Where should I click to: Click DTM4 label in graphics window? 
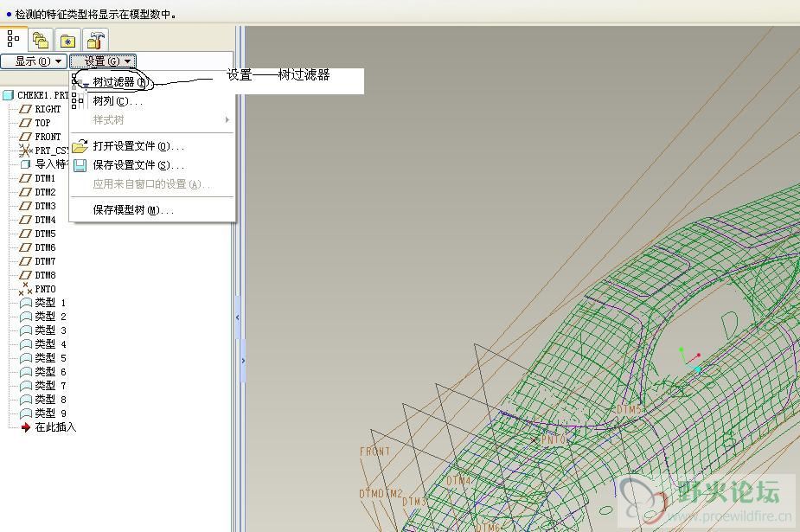[x=458, y=480]
